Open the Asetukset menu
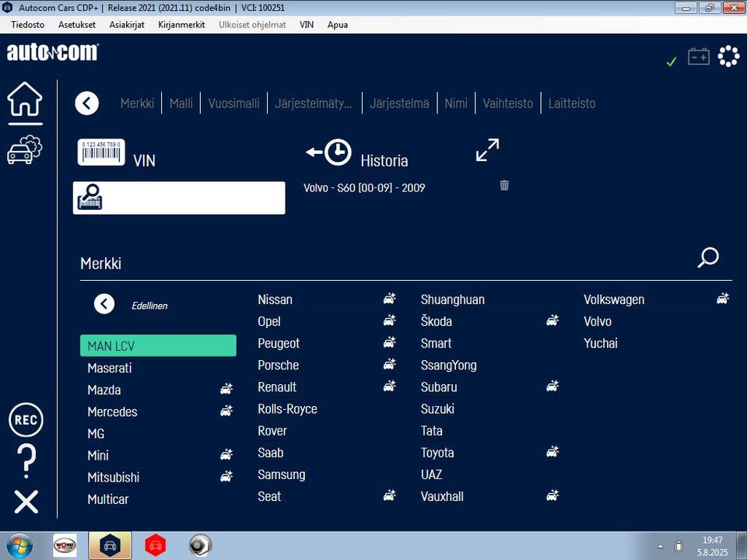The width and height of the screenshot is (747, 560). coord(77,25)
